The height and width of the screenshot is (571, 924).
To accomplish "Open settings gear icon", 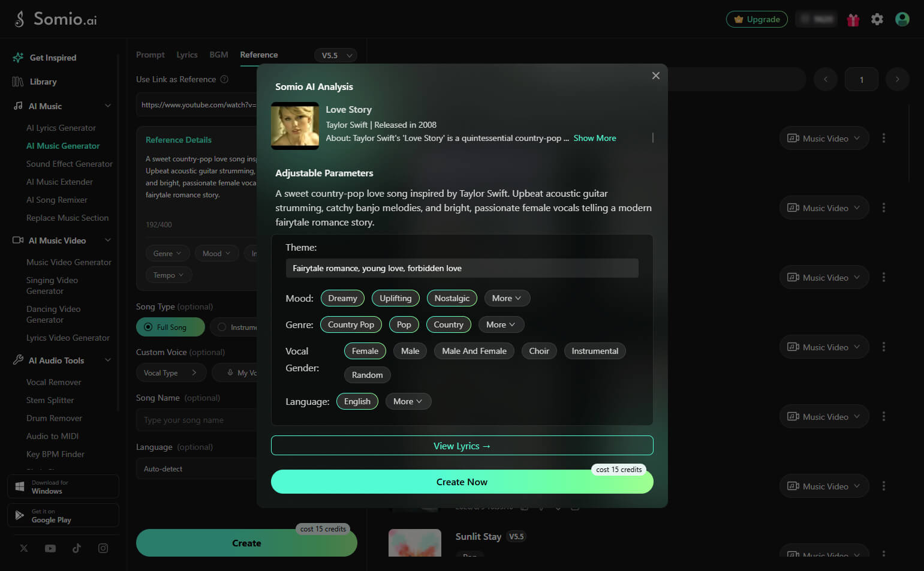I will pos(877,19).
